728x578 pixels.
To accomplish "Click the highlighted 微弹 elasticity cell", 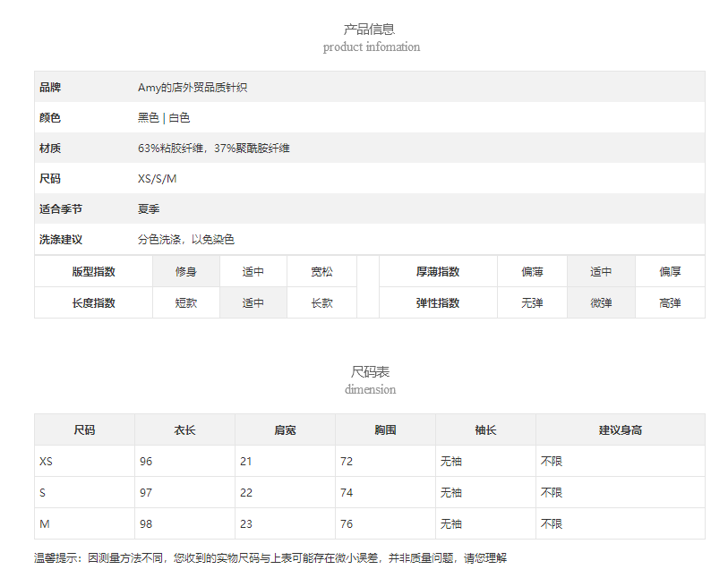I will point(601,303).
